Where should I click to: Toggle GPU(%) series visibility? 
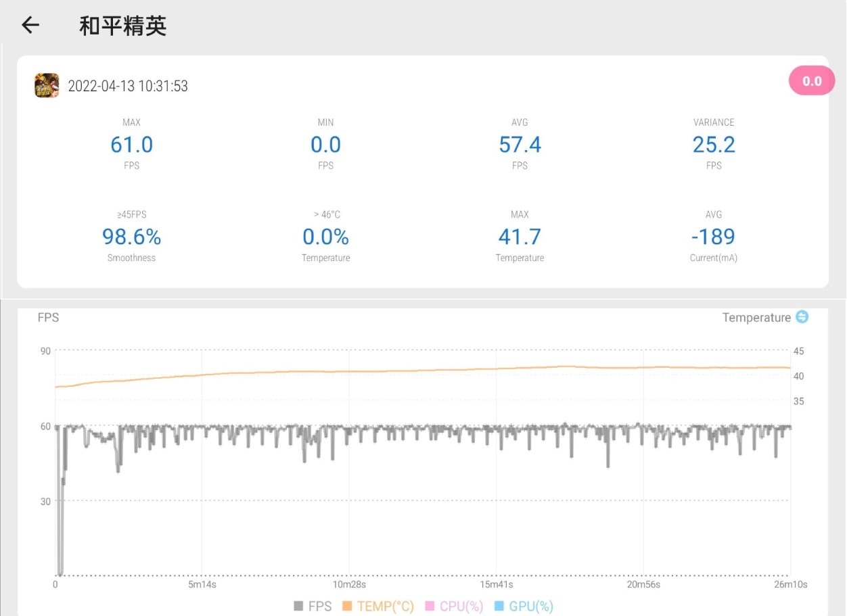pos(524,606)
